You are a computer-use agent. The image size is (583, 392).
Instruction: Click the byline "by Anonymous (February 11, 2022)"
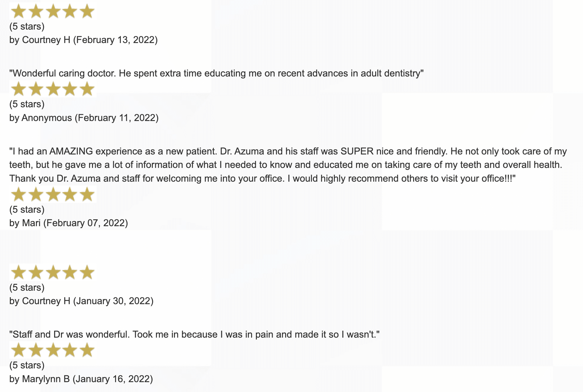[x=84, y=118]
